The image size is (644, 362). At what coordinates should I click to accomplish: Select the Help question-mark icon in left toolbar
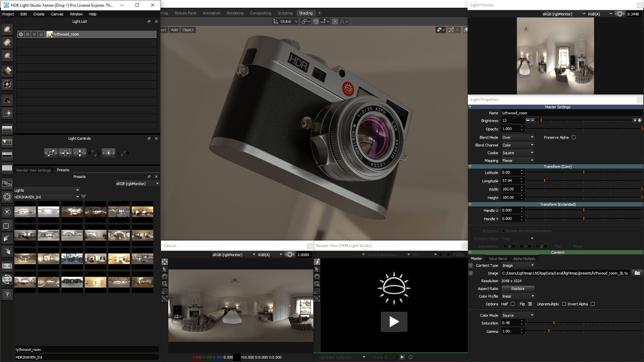coord(7,294)
